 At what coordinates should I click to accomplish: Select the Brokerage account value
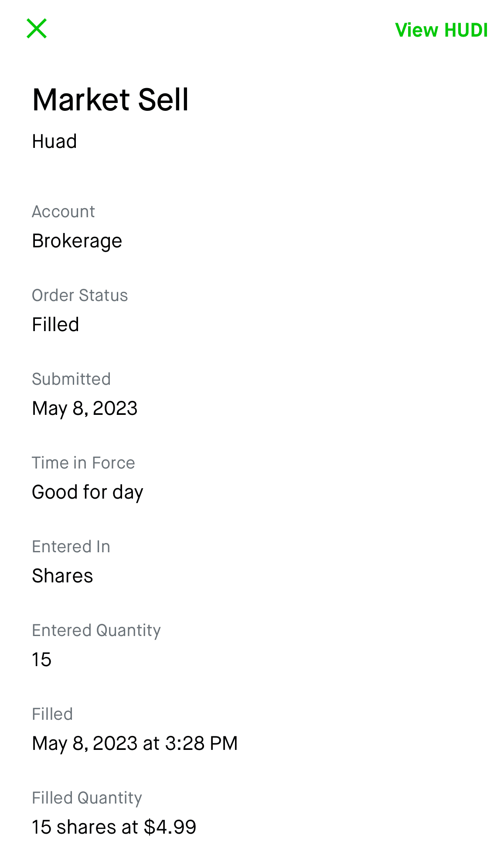pyautogui.click(x=77, y=241)
